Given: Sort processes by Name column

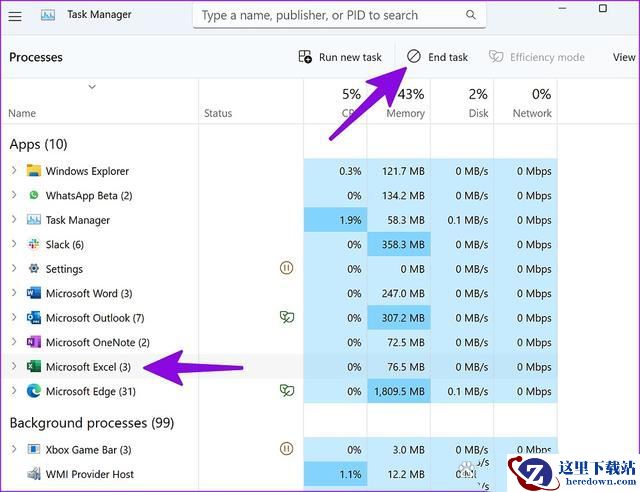Looking at the screenshot, I should [22, 113].
